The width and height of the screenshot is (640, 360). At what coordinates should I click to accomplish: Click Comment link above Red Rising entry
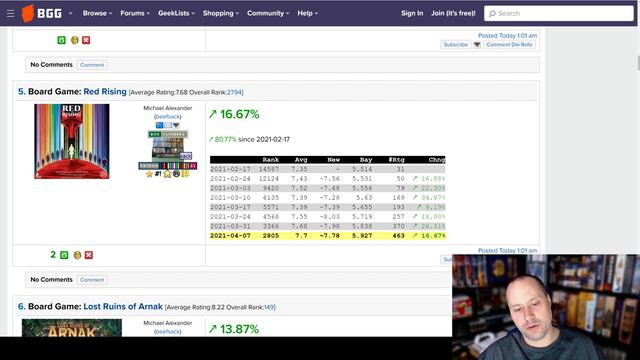click(x=92, y=65)
